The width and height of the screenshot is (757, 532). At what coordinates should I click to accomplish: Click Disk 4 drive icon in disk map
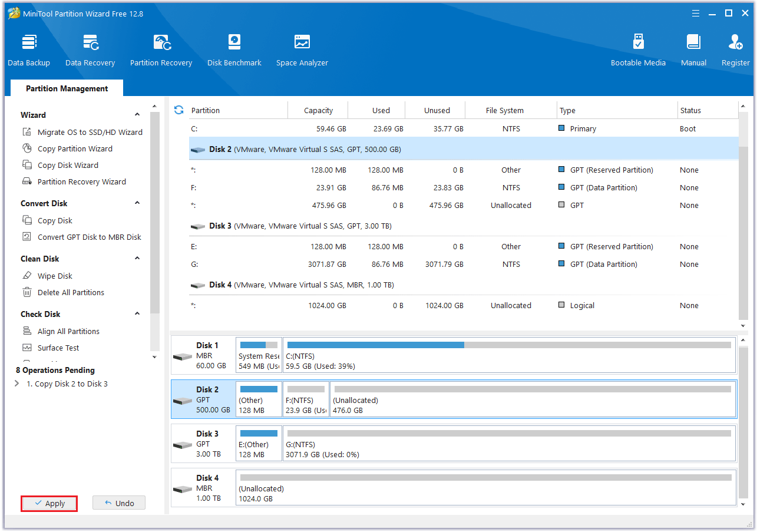183,489
